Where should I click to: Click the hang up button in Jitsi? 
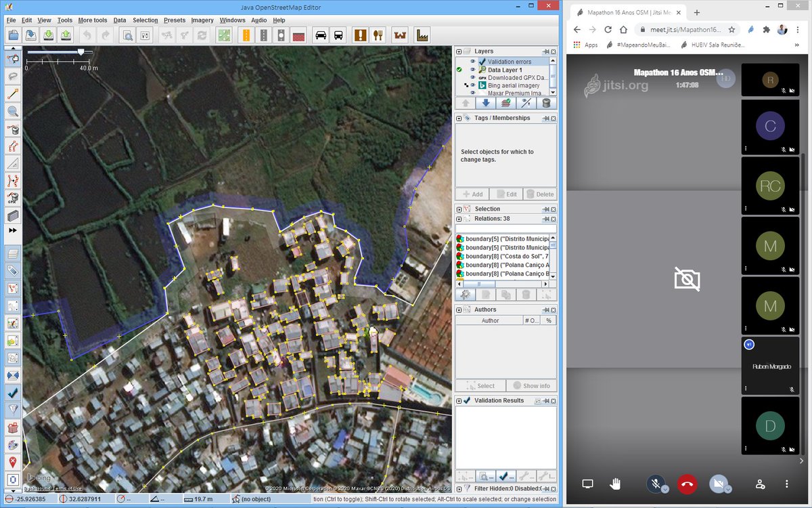pos(687,484)
